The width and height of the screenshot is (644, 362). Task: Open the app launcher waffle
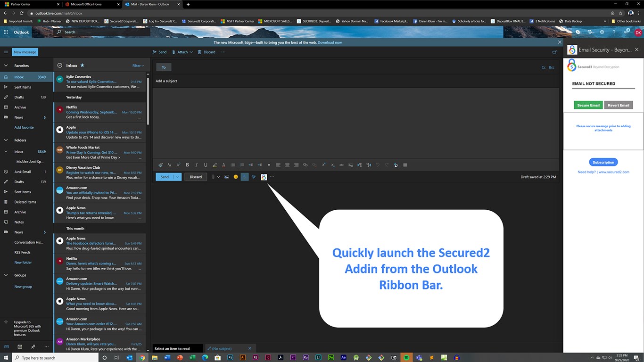[x=6, y=32]
